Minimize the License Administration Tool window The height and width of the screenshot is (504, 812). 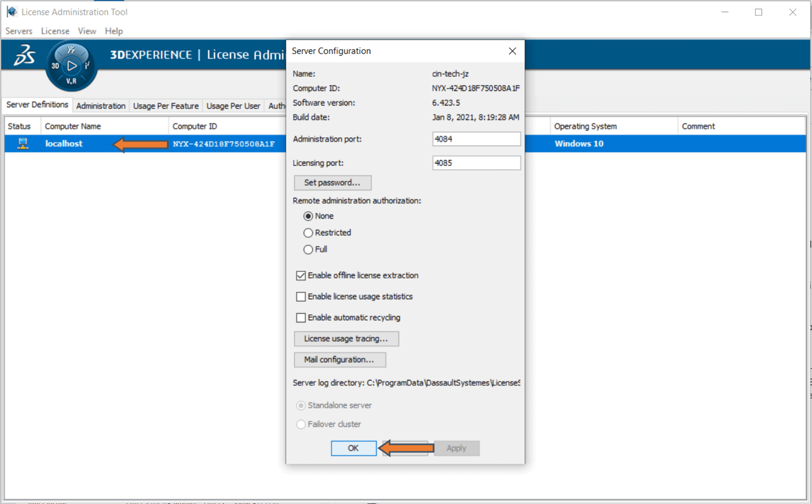(x=725, y=12)
